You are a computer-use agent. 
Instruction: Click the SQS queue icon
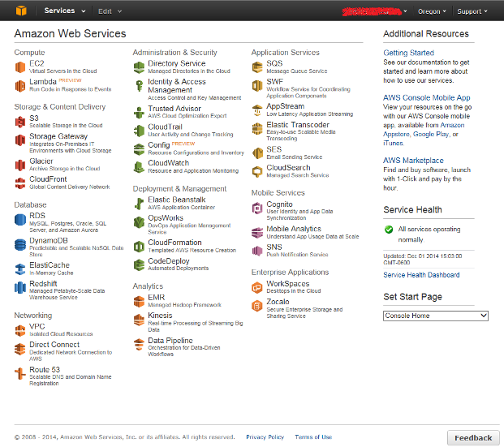pos(257,67)
